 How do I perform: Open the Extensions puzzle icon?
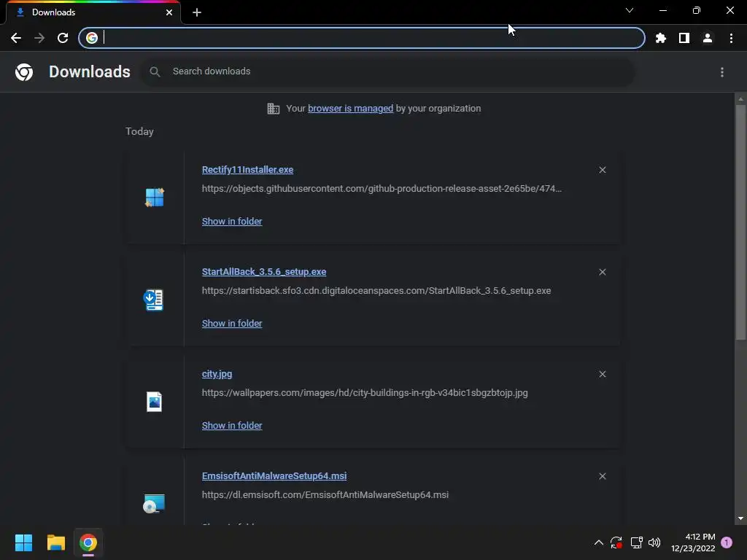(661, 38)
